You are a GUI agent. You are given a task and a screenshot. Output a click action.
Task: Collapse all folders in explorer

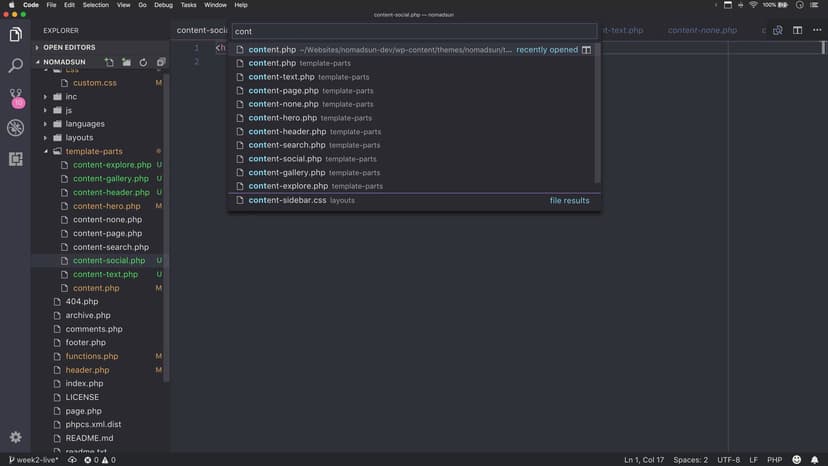pos(161,62)
